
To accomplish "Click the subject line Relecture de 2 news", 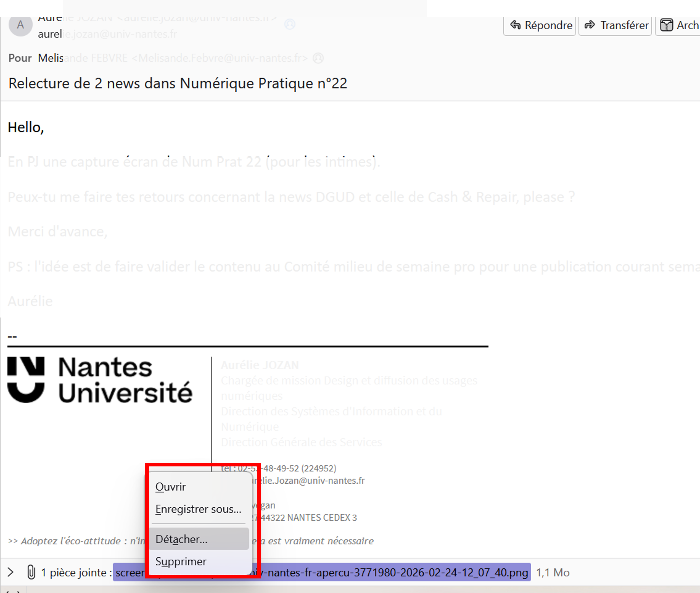I will (x=178, y=83).
